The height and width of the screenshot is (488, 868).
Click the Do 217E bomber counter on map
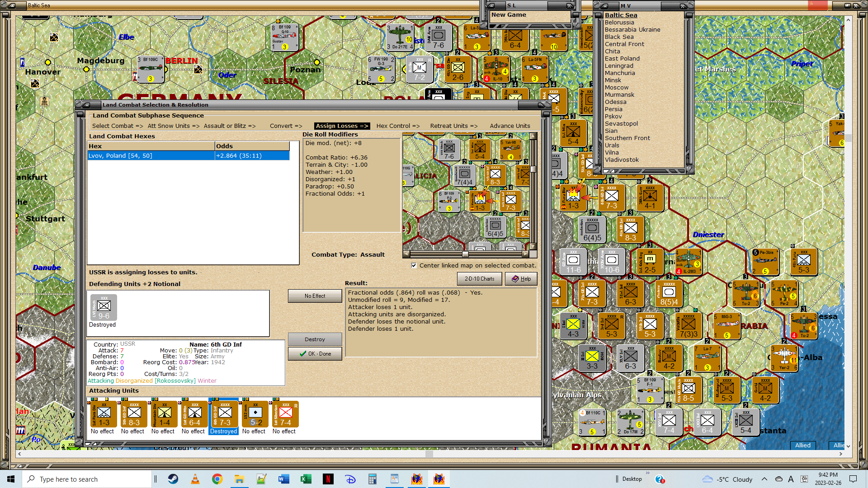(400, 37)
